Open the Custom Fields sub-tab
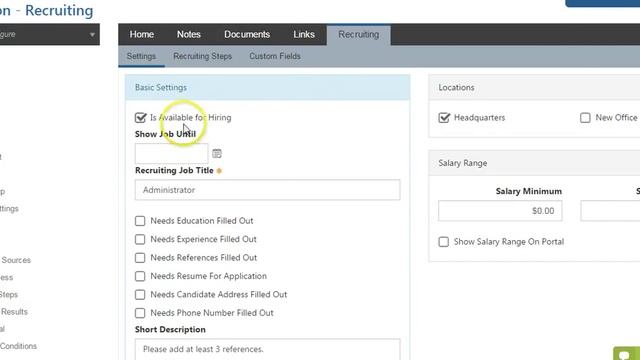The image size is (640, 360). pos(275,56)
